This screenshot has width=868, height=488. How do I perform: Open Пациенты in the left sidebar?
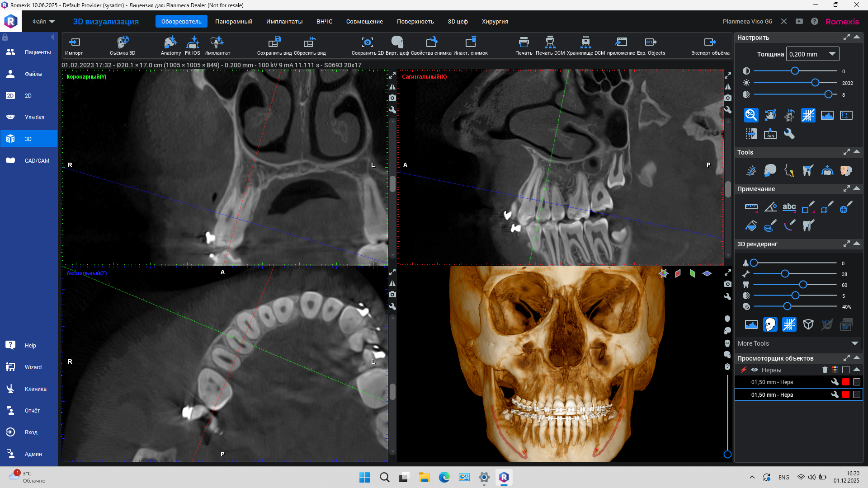pos(29,52)
